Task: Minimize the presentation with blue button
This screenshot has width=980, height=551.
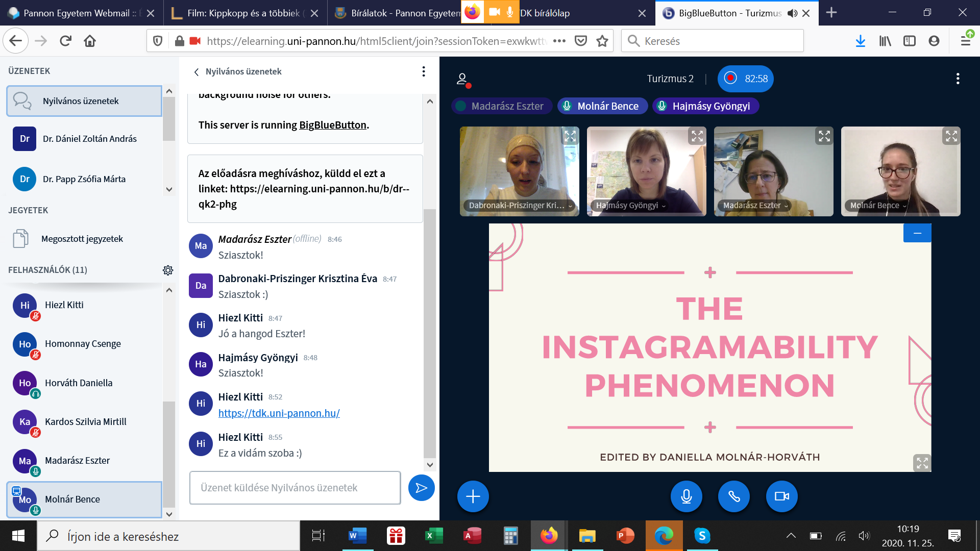Action: click(x=917, y=233)
